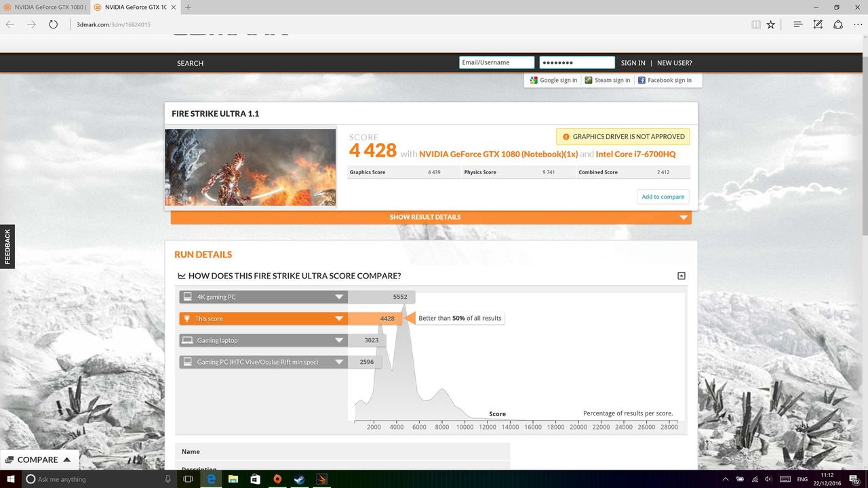
Task: Open the Edge Hub panel
Action: coord(798,24)
